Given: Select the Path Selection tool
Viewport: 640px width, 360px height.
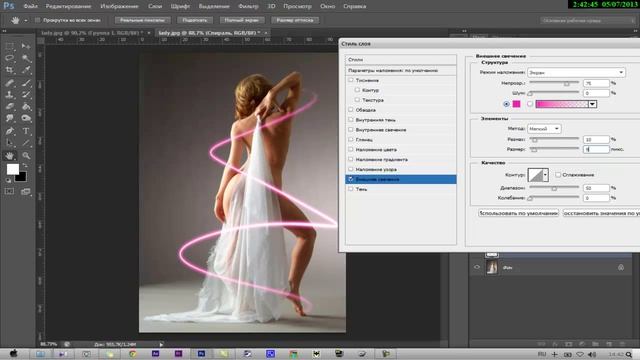Looking at the screenshot, I should (x=9, y=143).
